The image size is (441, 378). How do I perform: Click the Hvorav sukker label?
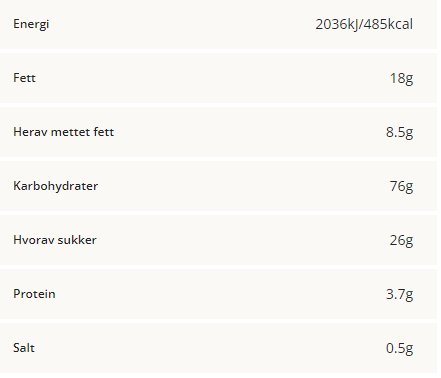pyautogui.click(x=55, y=240)
